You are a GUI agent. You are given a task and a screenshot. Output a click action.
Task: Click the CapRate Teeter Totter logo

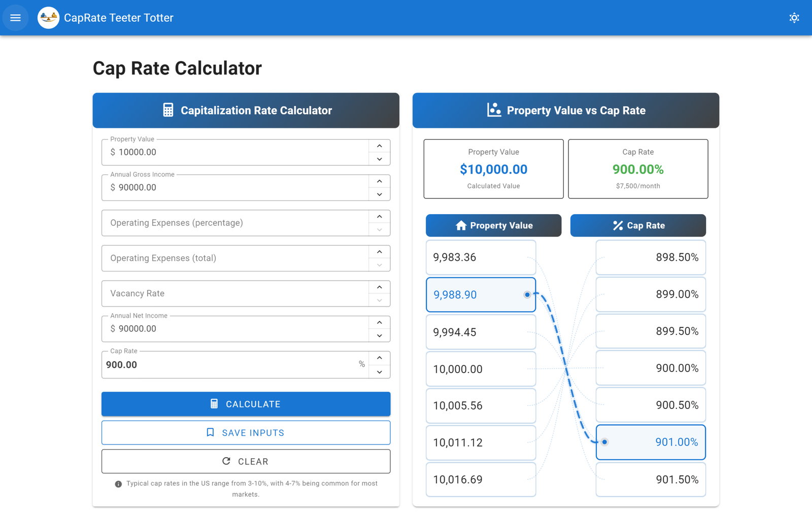click(x=49, y=18)
